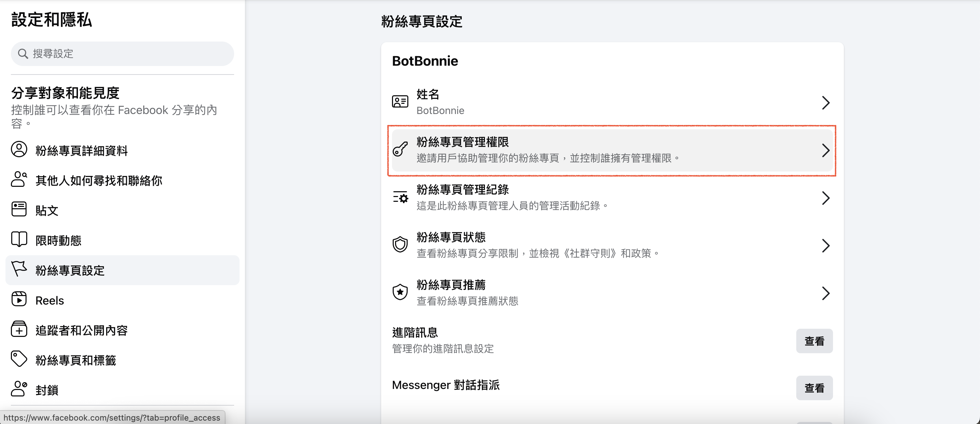Go to 其他人如何尋找和聯絡你 in the sidebar
This screenshot has width=980, height=424.
[x=99, y=180]
